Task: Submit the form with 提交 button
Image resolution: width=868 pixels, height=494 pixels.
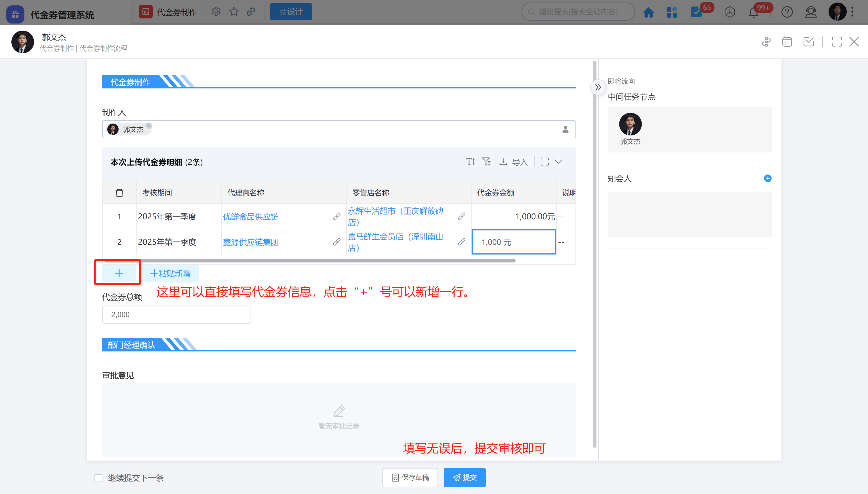Action: point(464,477)
